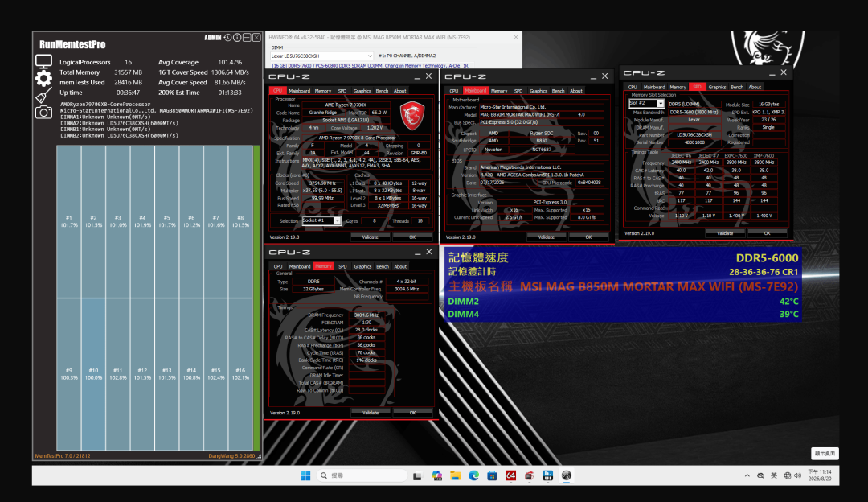
Task: Open the history clock icon in RunMemtestPro
Action: click(x=227, y=38)
